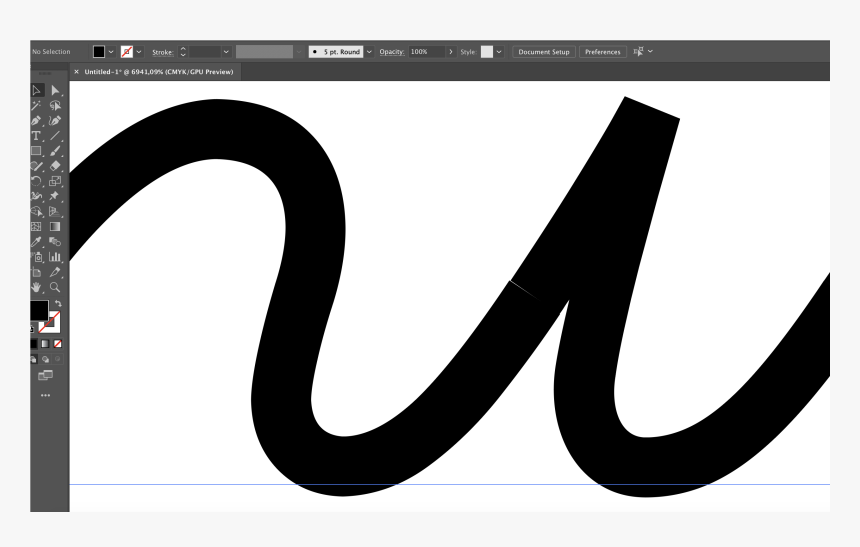Image resolution: width=860 pixels, height=547 pixels.
Task: Select the Gradient tool
Action: [55, 226]
